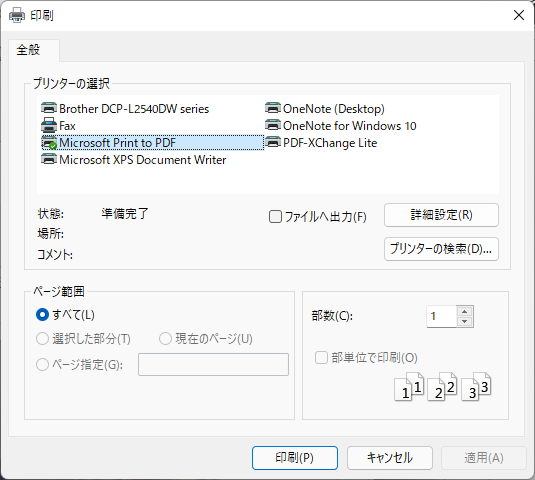The image size is (535, 480).
Task: Select the PDF-XChange Lite printer icon
Action: coord(273,142)
